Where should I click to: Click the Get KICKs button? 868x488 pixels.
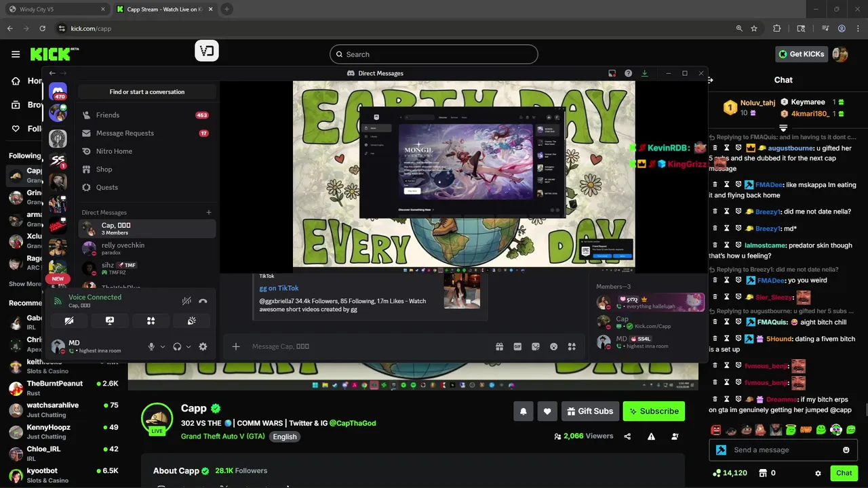[802, 54]
